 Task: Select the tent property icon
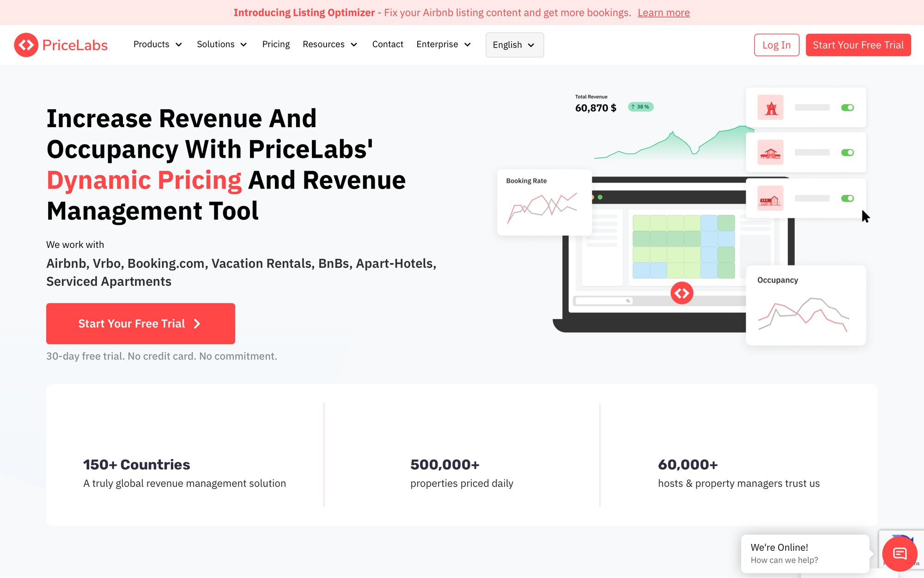[770, 107]
